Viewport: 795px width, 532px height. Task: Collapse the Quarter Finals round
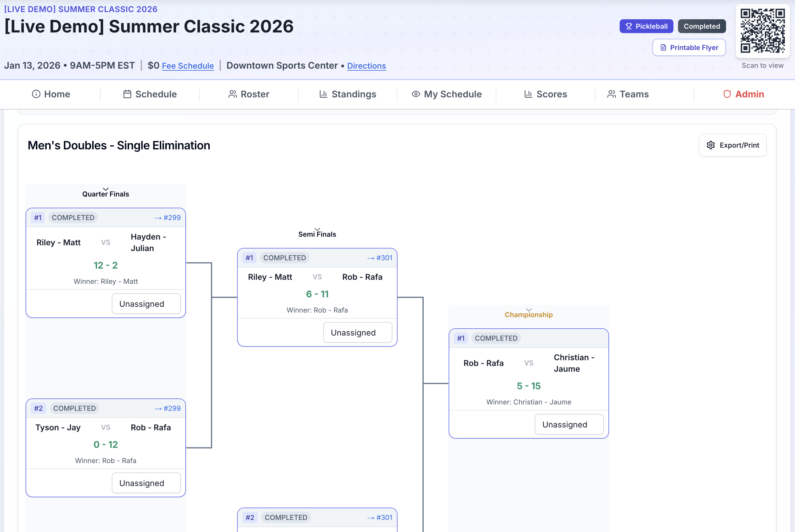coord(105,189)
